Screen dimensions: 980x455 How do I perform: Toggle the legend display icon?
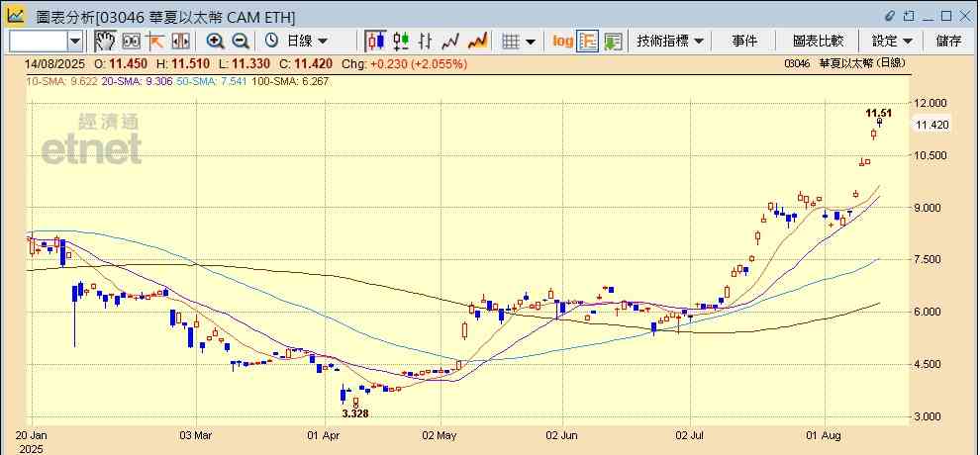tap(587, 42)
